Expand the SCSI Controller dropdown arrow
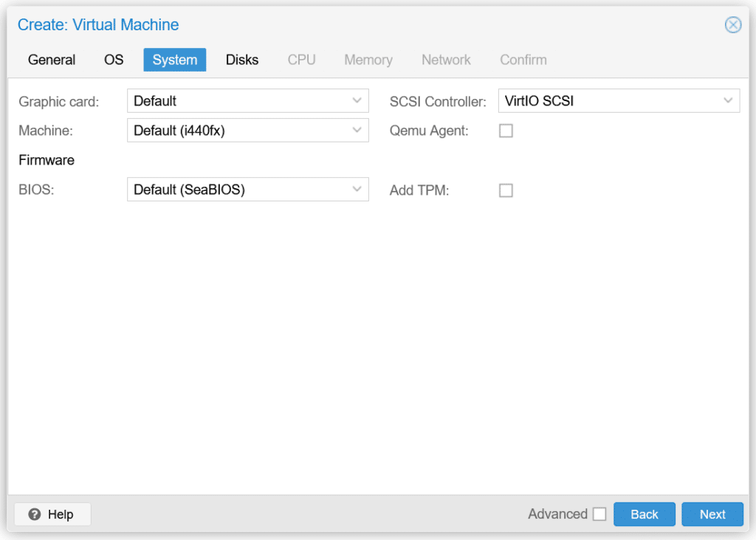The height and width of the screenshot is (540, 756). pyautogui.click(x=728, y=100)
